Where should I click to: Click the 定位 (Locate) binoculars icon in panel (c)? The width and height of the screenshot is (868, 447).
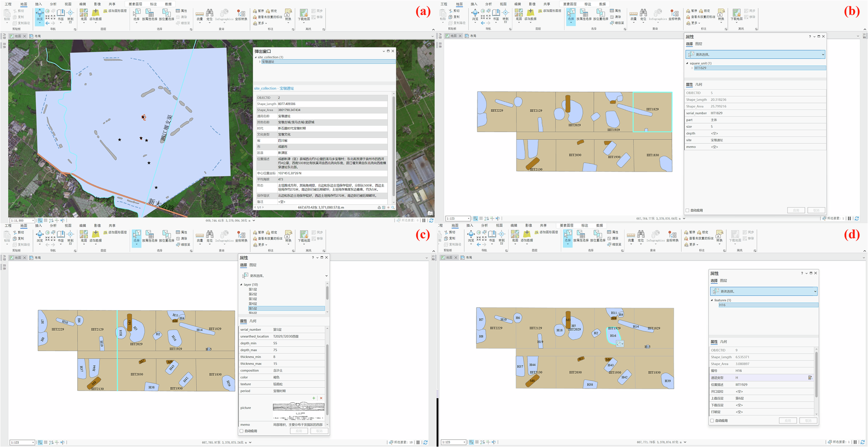click(210, 235)
